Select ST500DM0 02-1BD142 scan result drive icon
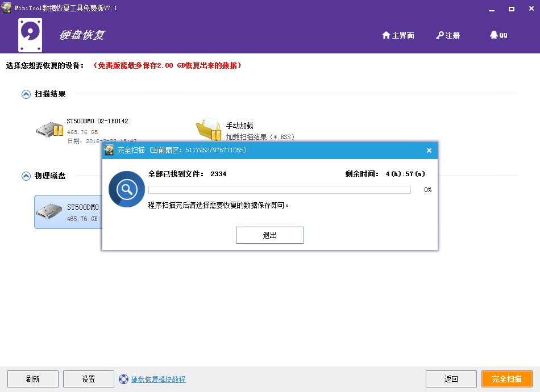The width and height of the screenshot is (540, 392). tap(49, 130)
